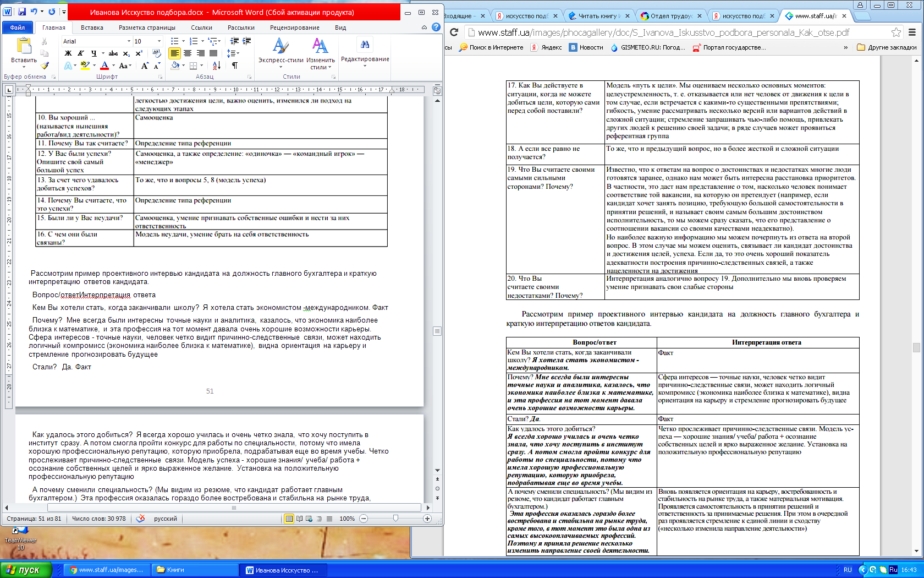This screenshot has width=924, height=578.
Task: Reload the PDF page in Chrome
Action: pyautogui.click(x=454, y=32)
